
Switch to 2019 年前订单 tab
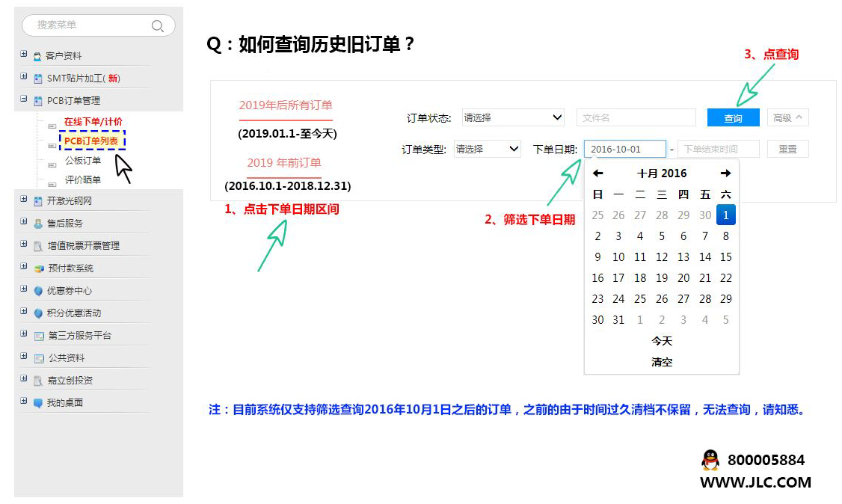click(284, 163)
